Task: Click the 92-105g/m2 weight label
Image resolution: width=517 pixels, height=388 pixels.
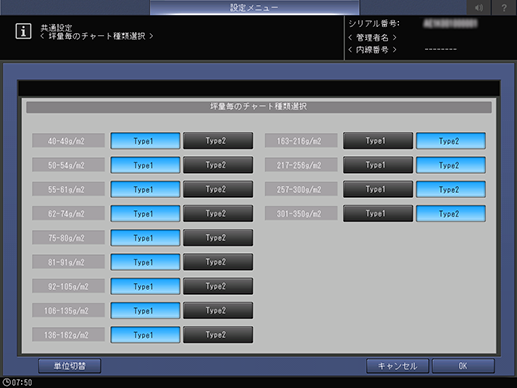Action: pyautogui.click(x=68, y=286)
